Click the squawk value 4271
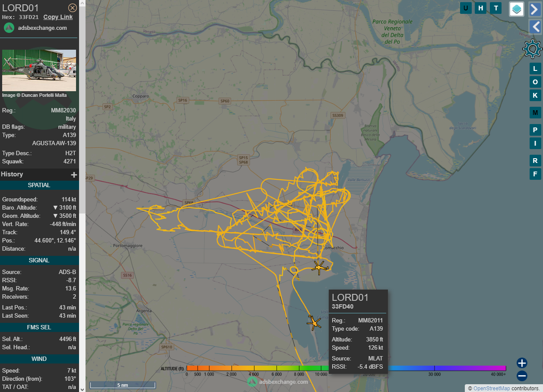 [70, 162]
